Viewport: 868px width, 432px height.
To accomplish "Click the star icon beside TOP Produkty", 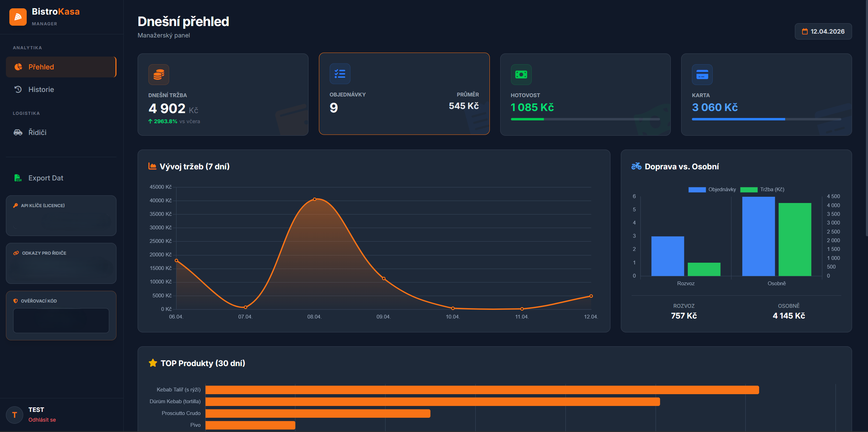I will coord(153,363).
